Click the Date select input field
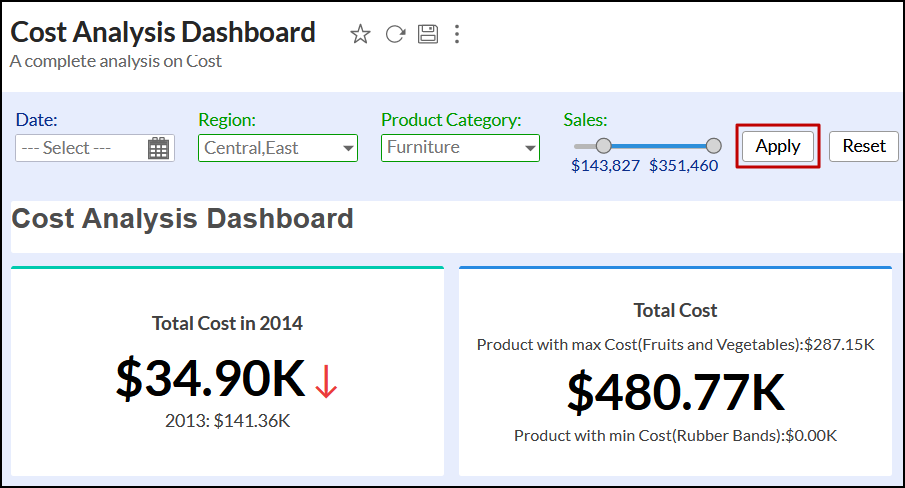This screenshot has width=905, height=488. 80,148
